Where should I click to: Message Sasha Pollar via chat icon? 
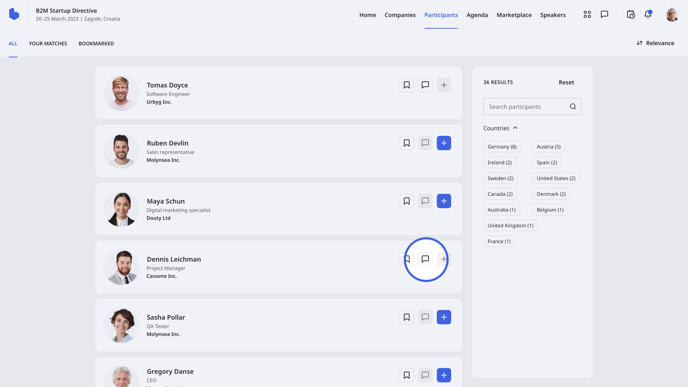click(x=425, y=317)
